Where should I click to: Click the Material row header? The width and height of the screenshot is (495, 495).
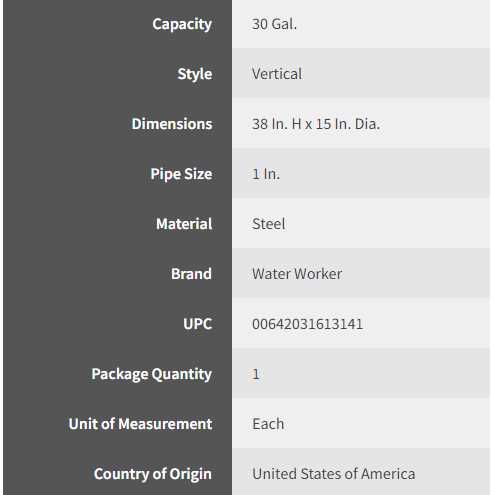(184, 224)
